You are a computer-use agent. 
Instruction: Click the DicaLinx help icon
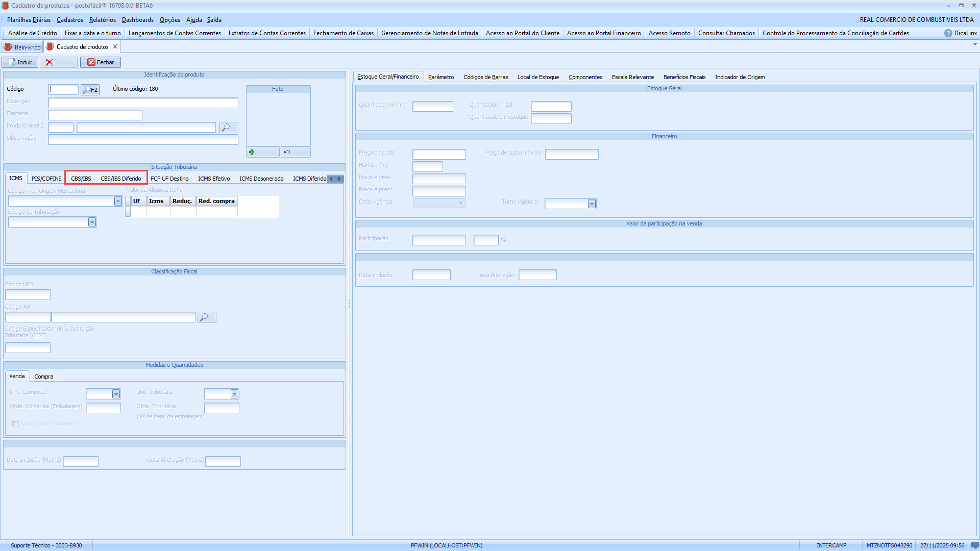[x=948, y=33]
